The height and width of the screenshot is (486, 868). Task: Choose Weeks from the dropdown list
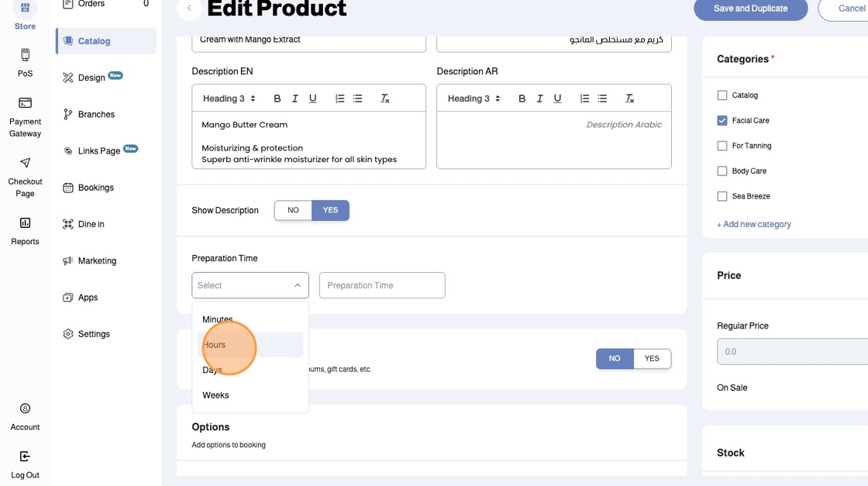(x=215, y=395)
